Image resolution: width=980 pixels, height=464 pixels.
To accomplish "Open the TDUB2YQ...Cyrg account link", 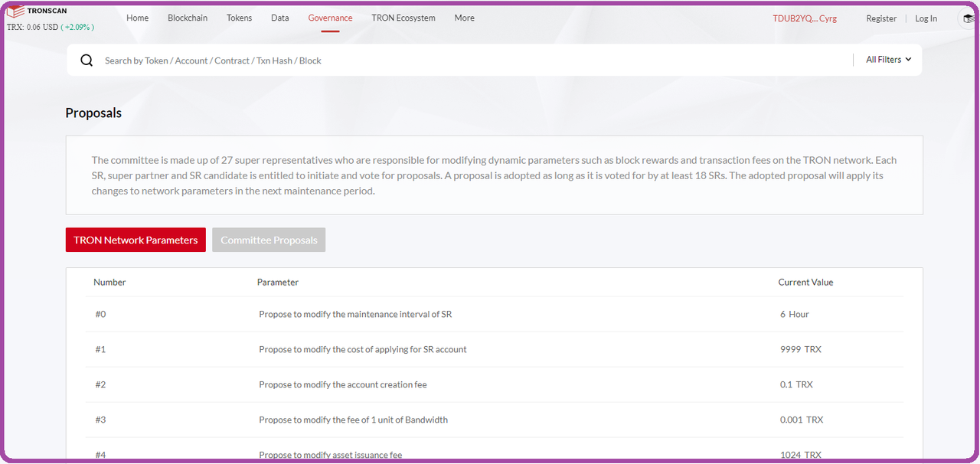I will pyautogui.click(x=805, y=18).
